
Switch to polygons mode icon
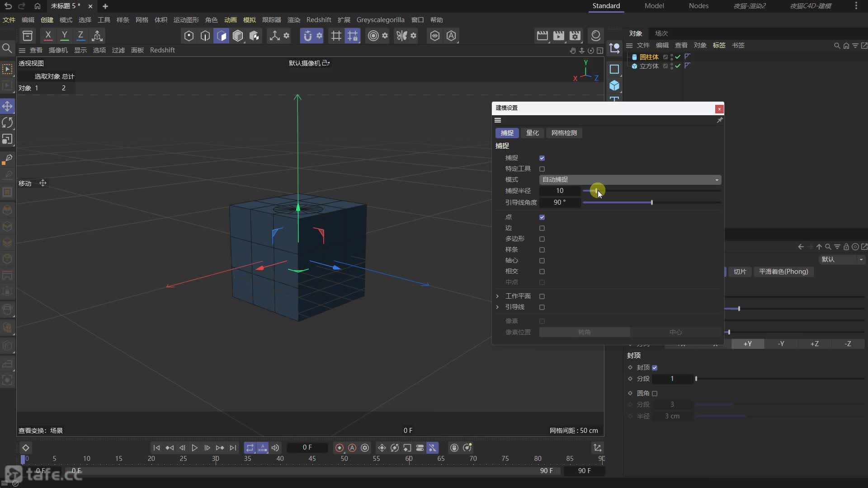click(222, 36)
